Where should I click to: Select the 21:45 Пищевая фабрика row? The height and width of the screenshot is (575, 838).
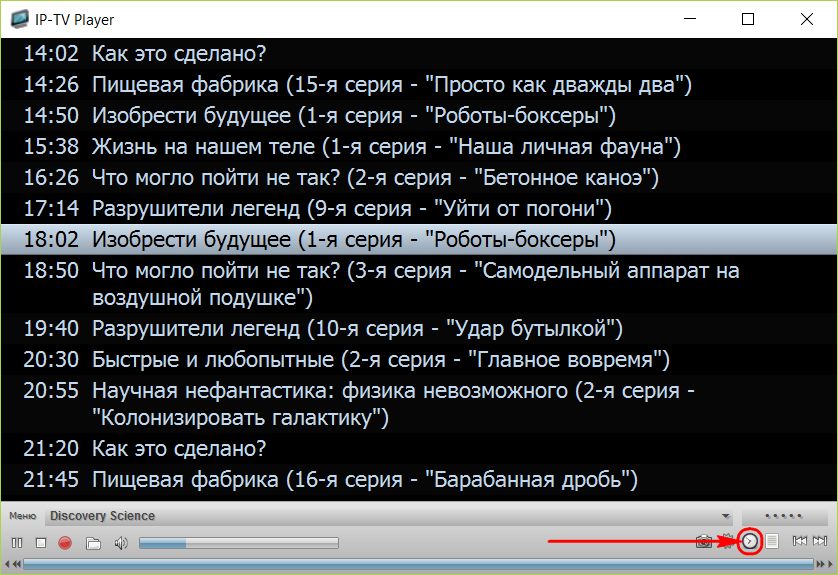pyautogui.click(x=419, y=479)
